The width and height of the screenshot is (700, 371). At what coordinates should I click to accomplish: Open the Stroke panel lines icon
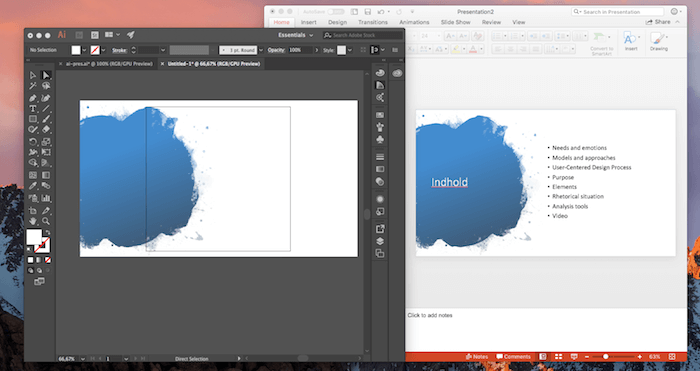pyautogui.click(x=380, y=157)
